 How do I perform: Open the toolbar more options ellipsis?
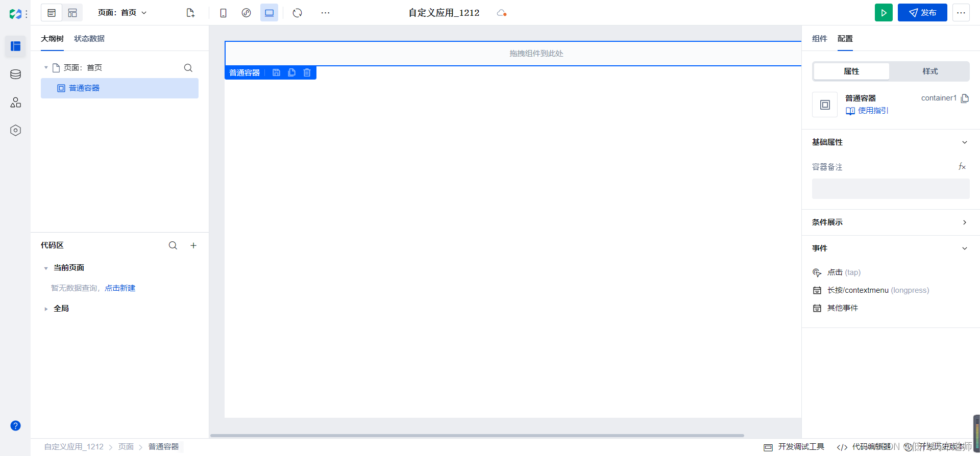325,13
